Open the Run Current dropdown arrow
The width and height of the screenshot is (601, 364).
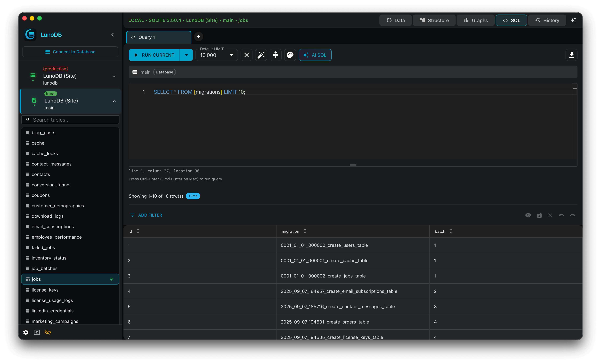[x=186, y=55]
